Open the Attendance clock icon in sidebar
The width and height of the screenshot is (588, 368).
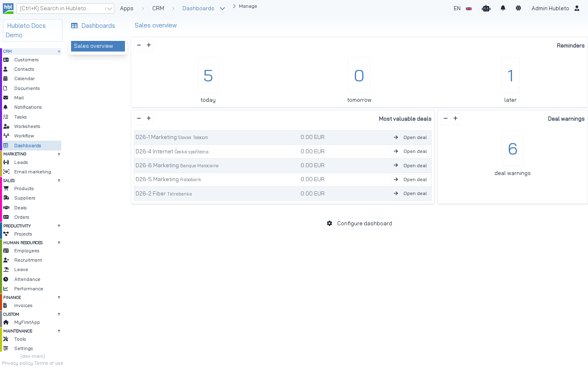[x=6, y=279]
